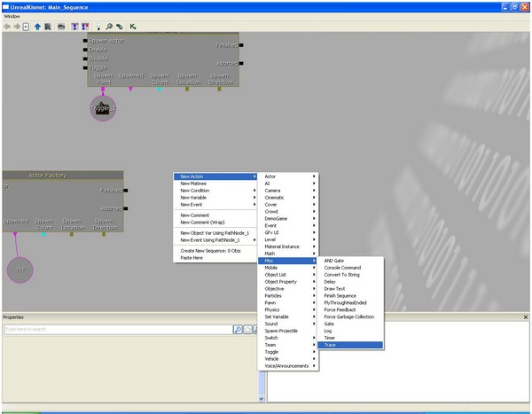Choose New Comment from context menu
This screenshot has width=532, height=414.
[215, 215]
